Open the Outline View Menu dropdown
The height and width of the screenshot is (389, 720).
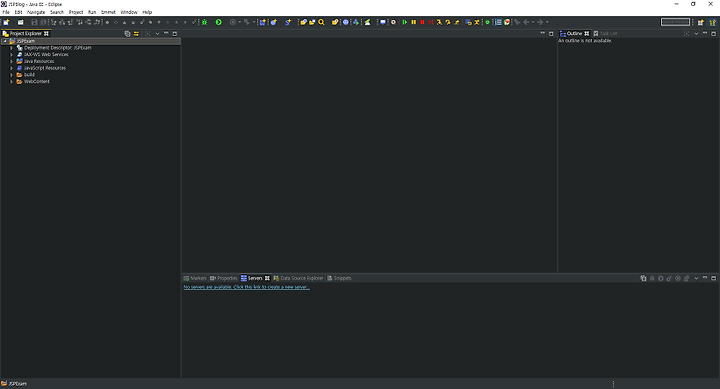696,34
